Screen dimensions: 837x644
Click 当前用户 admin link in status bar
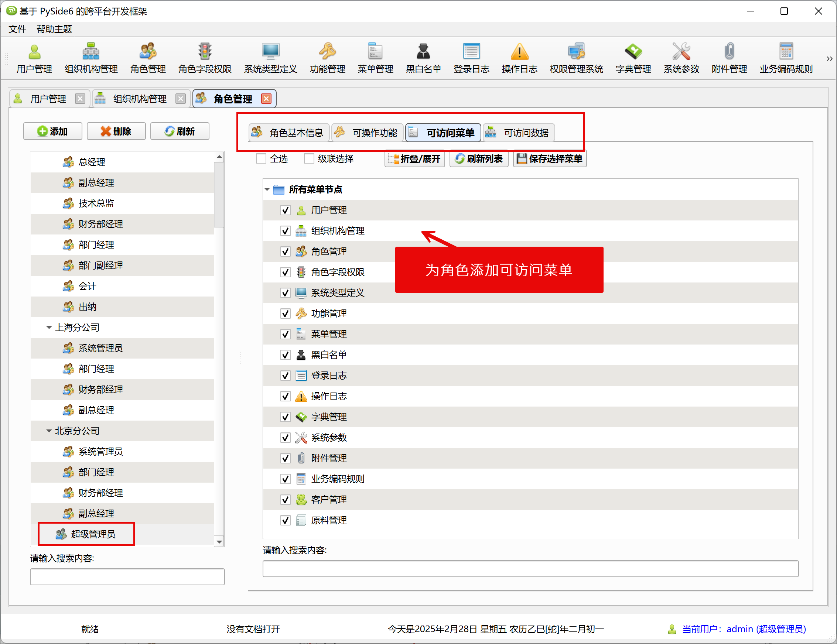pos(744,630)
